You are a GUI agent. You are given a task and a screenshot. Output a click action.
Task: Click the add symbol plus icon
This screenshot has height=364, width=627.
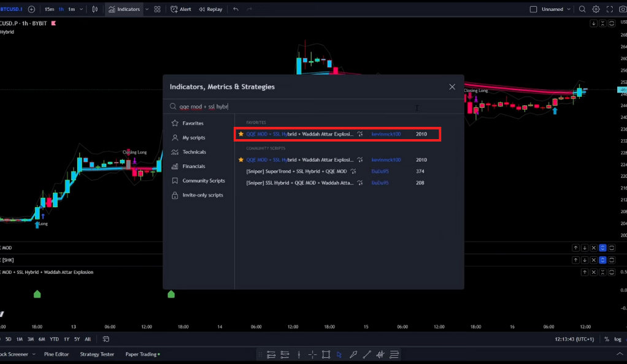coord(31,9)
